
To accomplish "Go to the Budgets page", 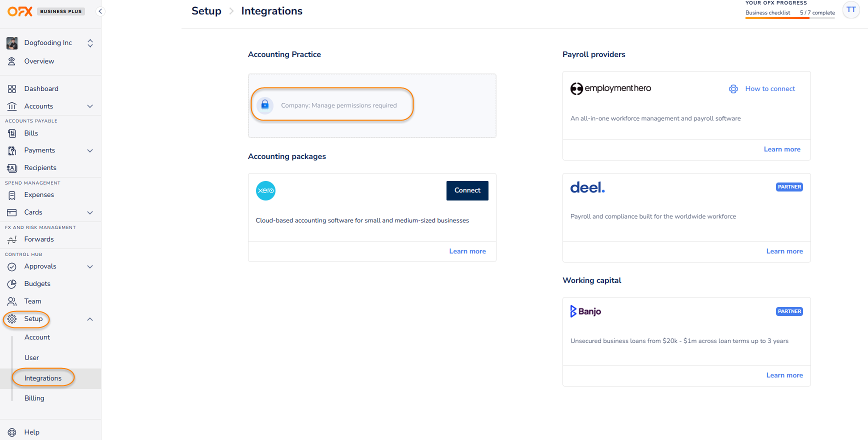I will [37, 284].
